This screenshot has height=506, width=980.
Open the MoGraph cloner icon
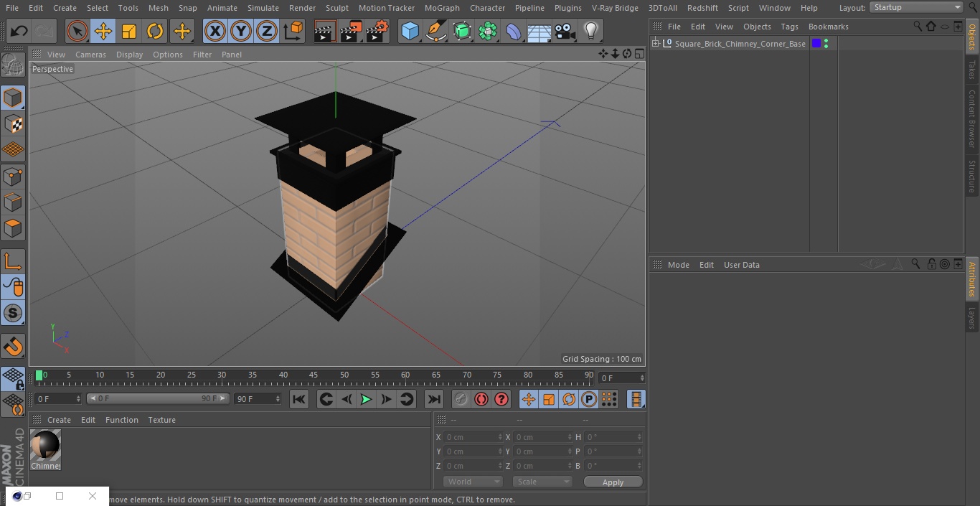pos(488,32)
